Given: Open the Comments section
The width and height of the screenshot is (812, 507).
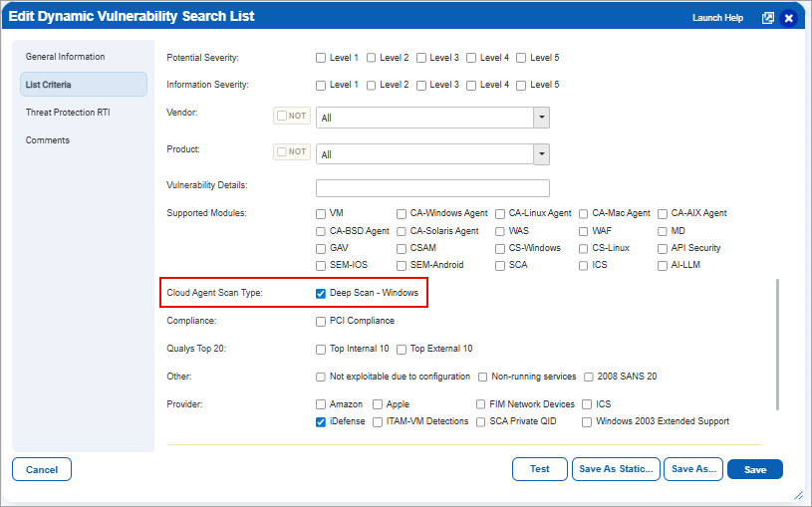Looking at the screenshot, I should point(48,140).
